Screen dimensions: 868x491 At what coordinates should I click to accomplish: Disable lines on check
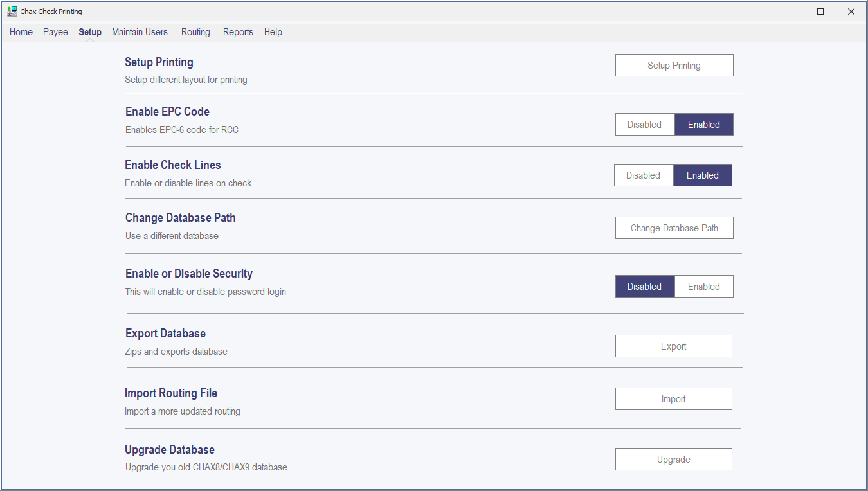tap(643, 175)
